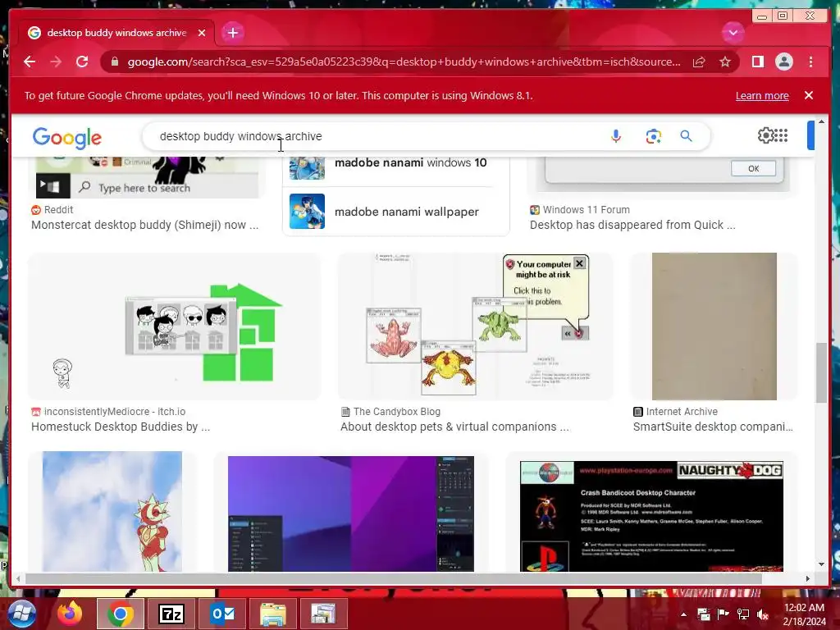The width and height of the screenshot is (840, 630).
Task: Start voice search with microphone
Action: tap(615, 136)
